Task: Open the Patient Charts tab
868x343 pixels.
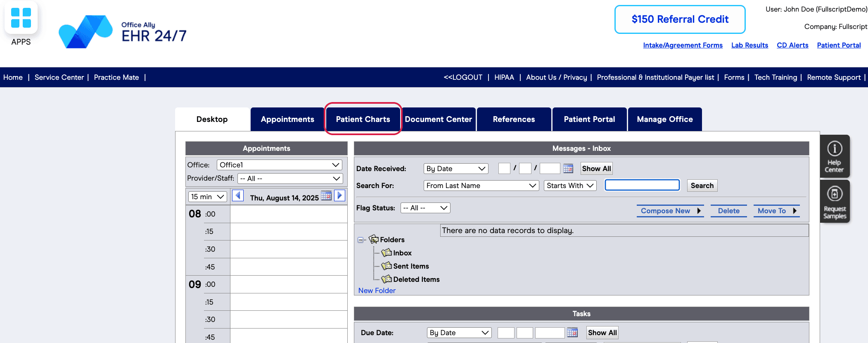Action: [x=363, y=119]
